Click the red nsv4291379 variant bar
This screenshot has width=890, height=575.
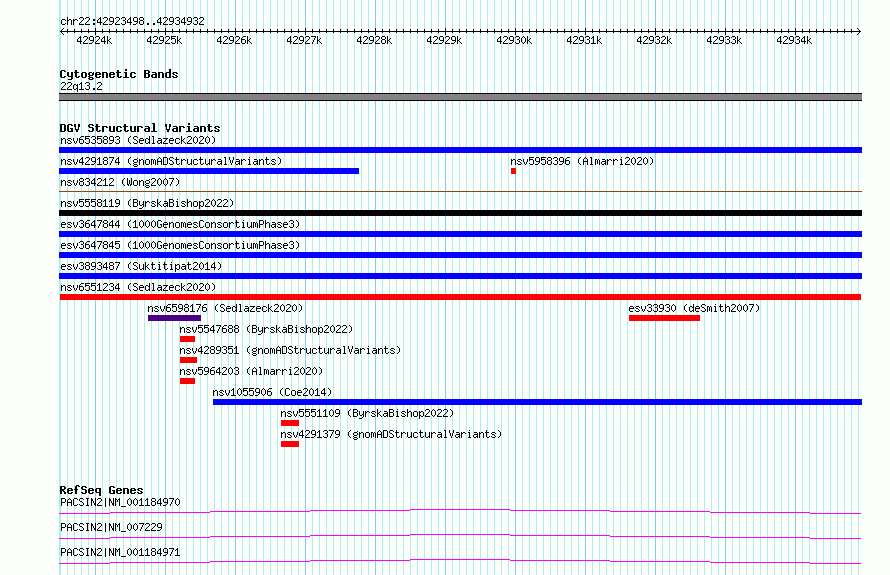289,444
